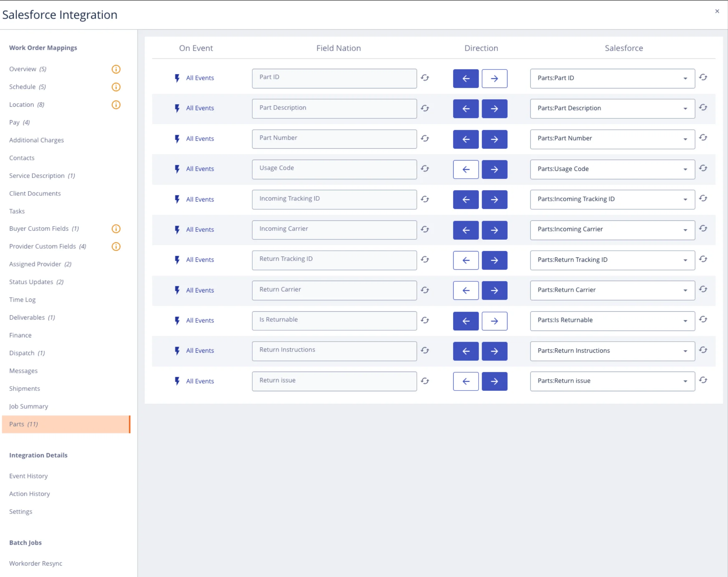This screenshot has height=577, width=728.
Task: Refresh Salesforce fields next to Parts:Incoming Tracking ID dropdown
Action: [x=703, y=198]
